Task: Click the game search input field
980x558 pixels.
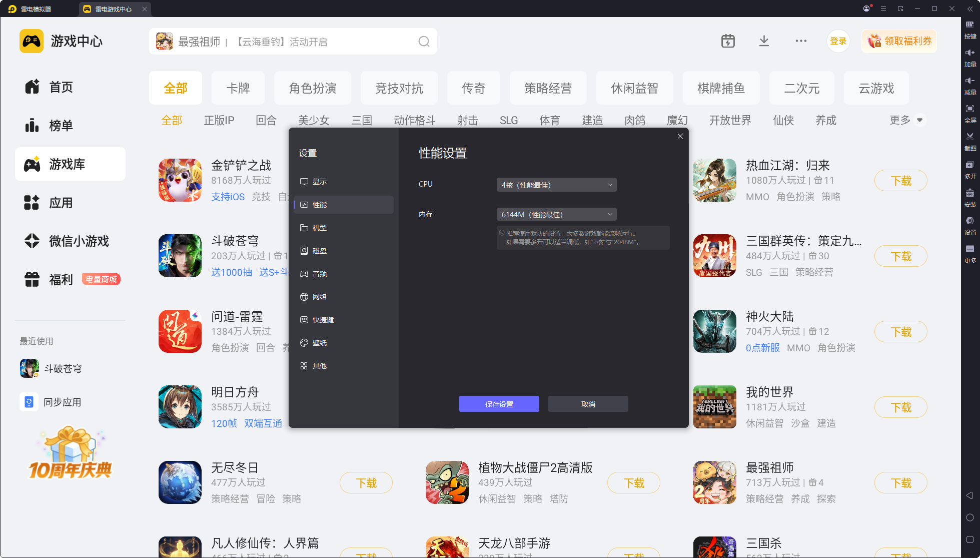Action: tap(295, 42)
